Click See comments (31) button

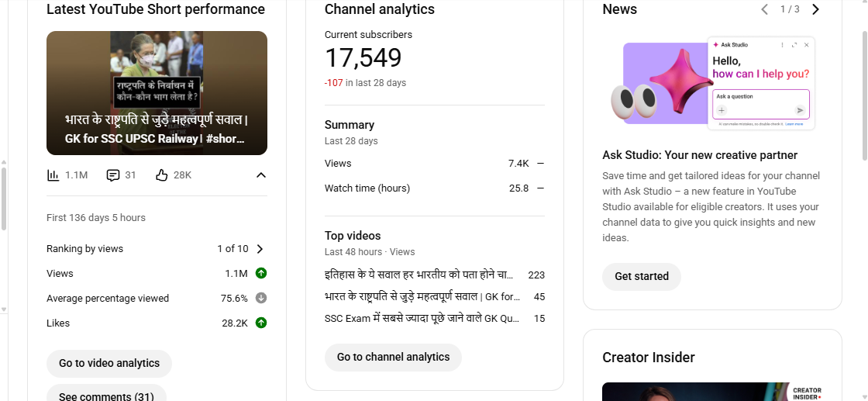click(x=106, y=394)
